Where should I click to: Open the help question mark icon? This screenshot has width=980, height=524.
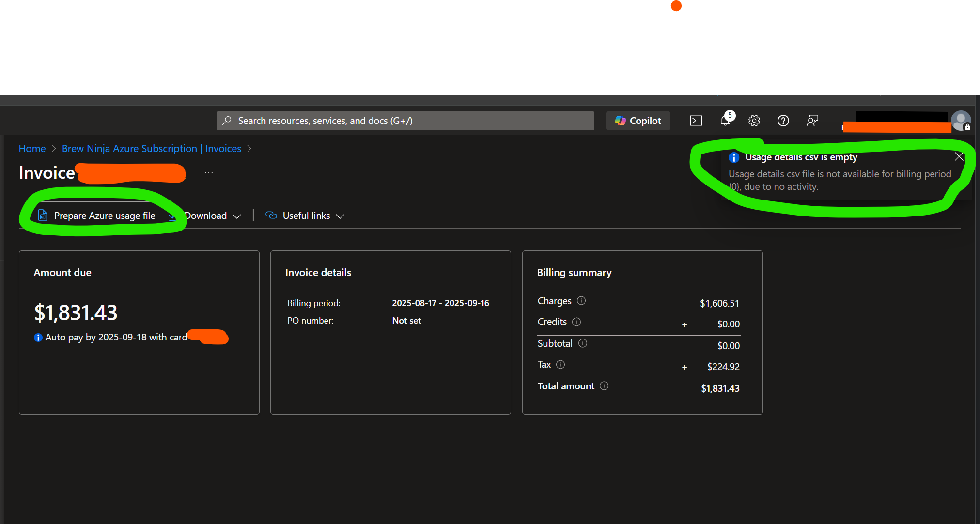pyautogui.click(x=783, y=121)
